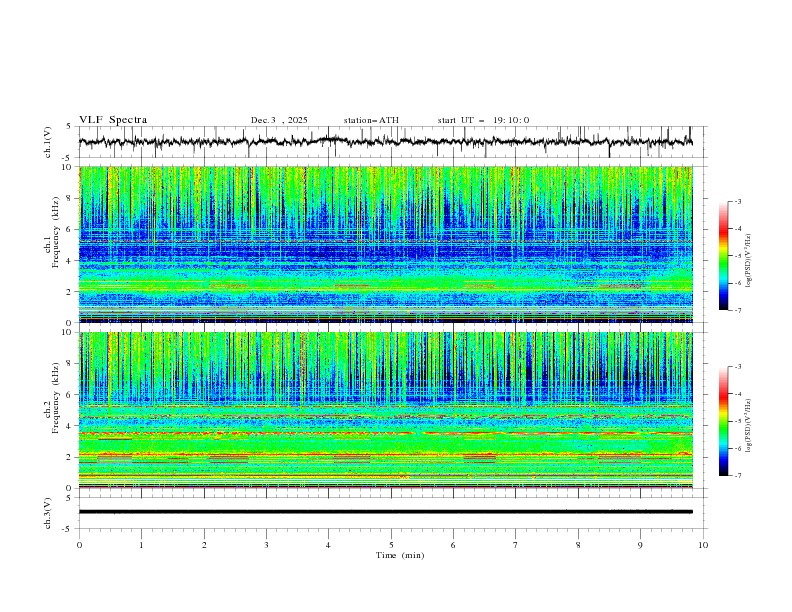Click the "ch.1(V)" axis label
The image size is (792, 612).
(48, 142)
